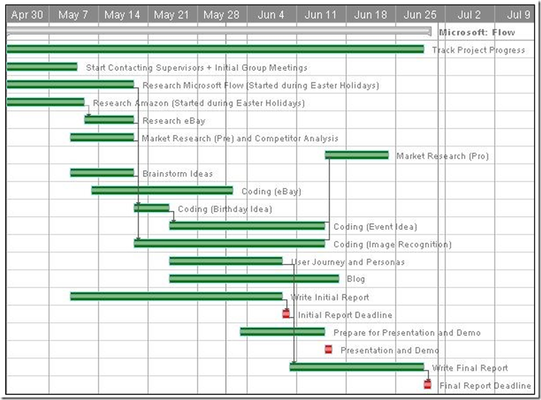The width and height of the screenshot is (541, 400).
Task: Select the Research eBay task bar
Action: click(109, 120)
